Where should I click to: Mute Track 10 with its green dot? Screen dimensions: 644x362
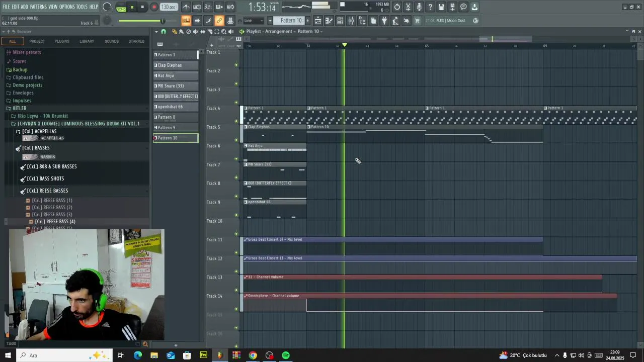[236, 234]
